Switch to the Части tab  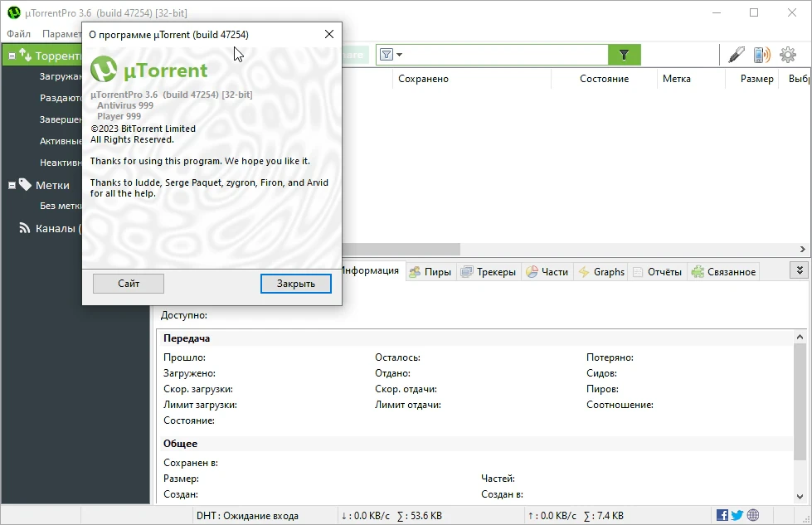click(x=547, y=272)
